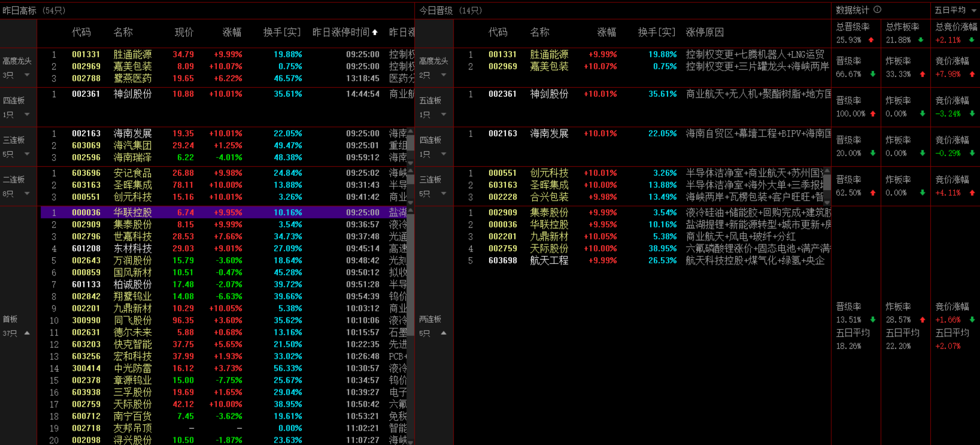
Task: Click the green arrow beside 总炸板率 21.88%
Action: tap(920, 40)
